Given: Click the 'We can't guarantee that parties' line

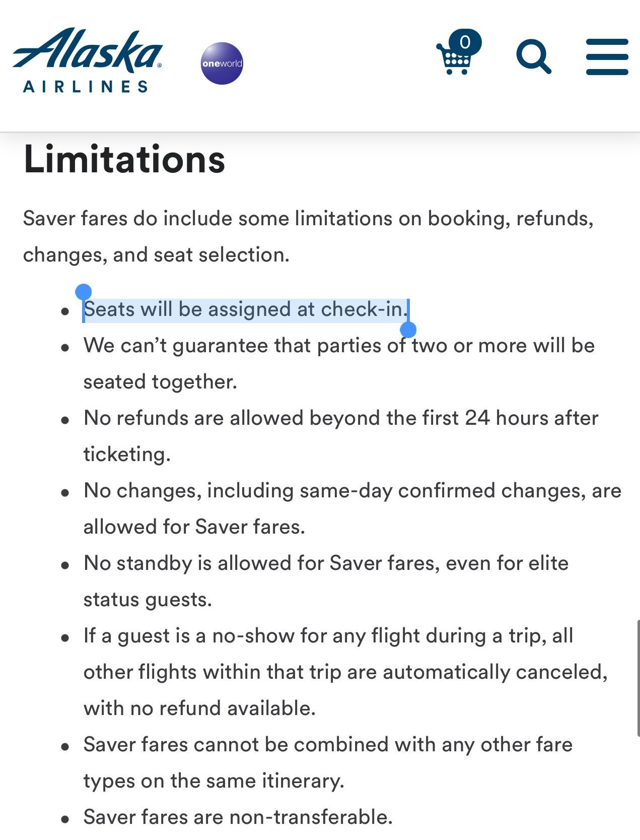Looking at the screenshot, I should (x=339, y=346).
